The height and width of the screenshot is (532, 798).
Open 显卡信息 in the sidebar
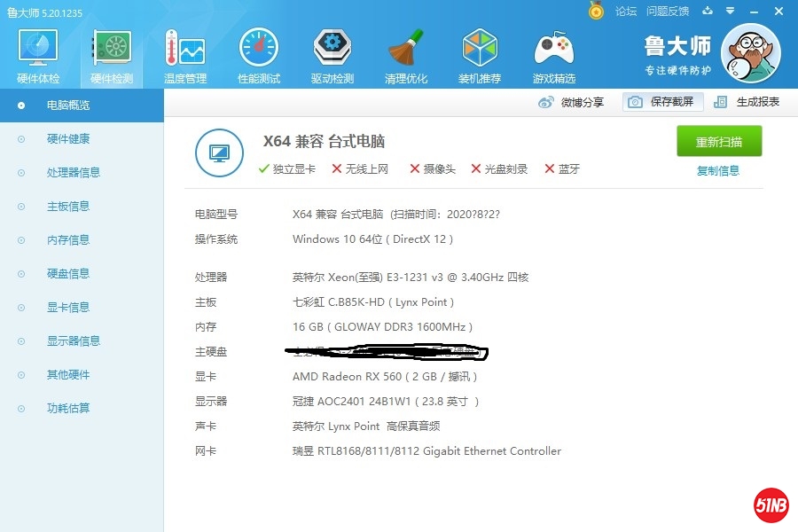[x=68, y=308]
